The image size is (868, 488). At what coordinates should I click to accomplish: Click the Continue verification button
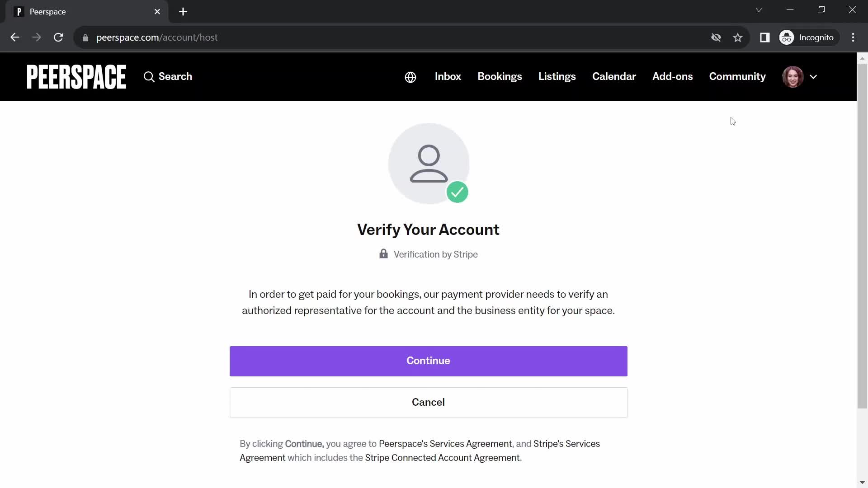point(428,361)
